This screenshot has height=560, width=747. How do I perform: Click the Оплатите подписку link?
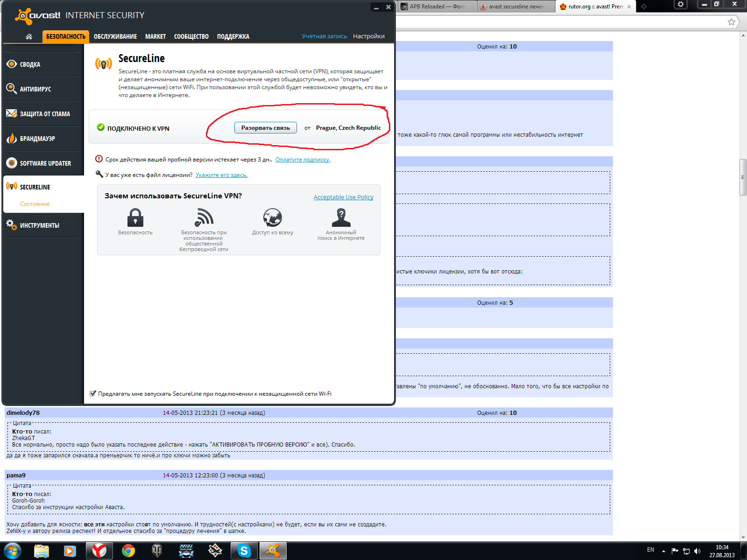[x=303, y=160]
